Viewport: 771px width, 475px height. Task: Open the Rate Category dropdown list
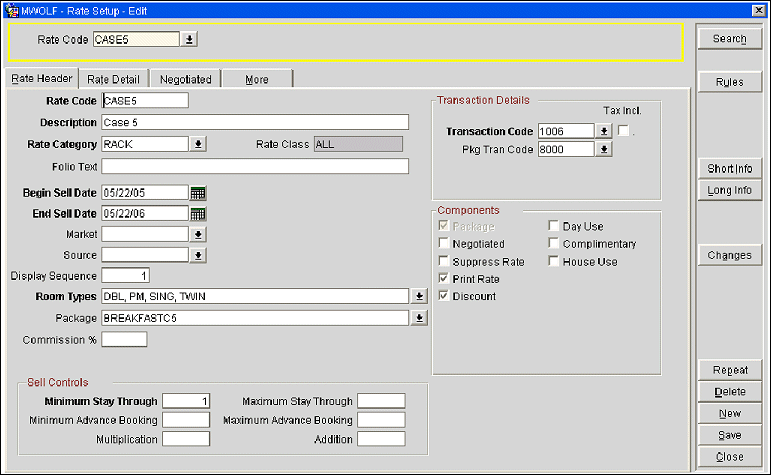click(198, 144)
